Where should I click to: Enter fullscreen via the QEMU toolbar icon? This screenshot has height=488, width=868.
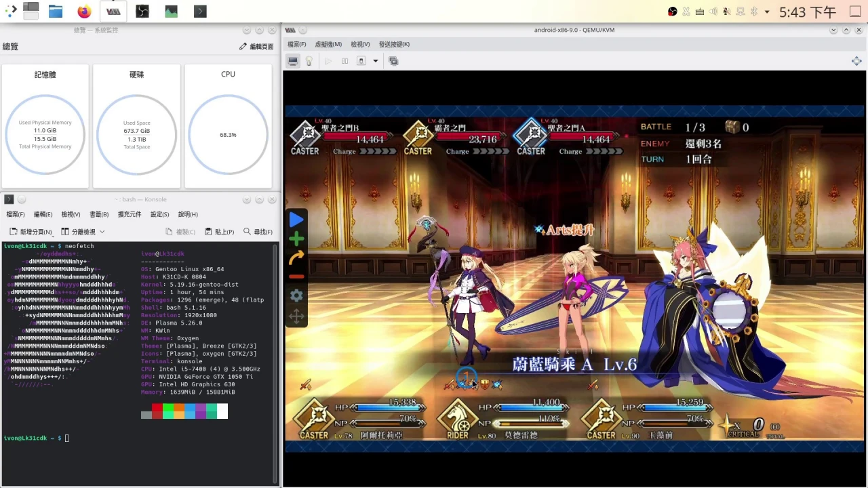[x=393, y=60]
